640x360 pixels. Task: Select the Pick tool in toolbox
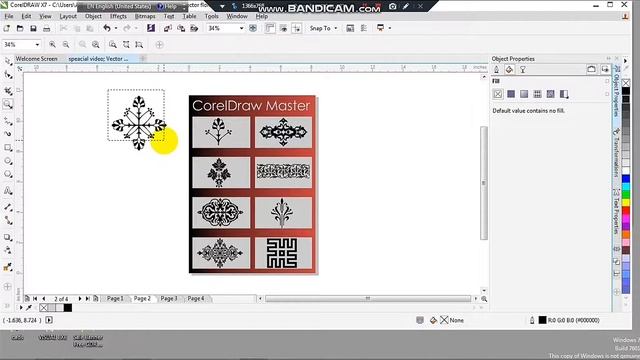click(8, 61)
